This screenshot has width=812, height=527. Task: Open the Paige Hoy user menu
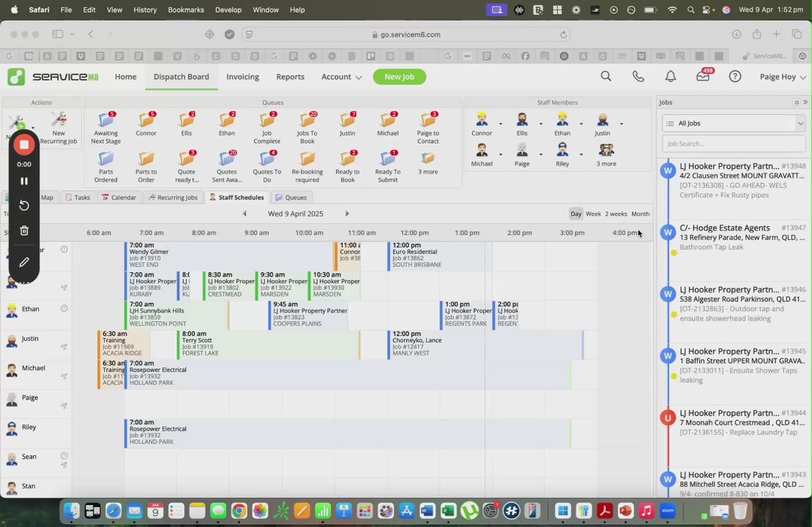[x=783, y=77]
